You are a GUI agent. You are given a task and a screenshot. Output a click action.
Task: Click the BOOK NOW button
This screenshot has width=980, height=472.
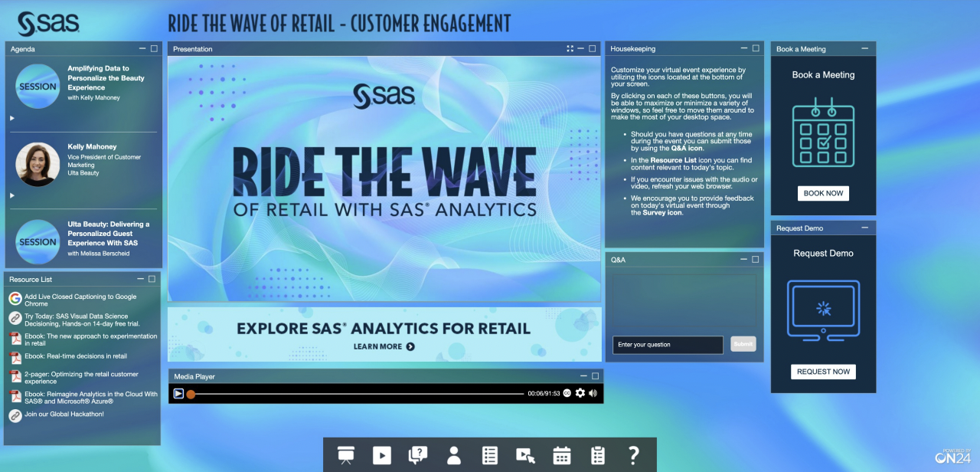coord(823,193)
